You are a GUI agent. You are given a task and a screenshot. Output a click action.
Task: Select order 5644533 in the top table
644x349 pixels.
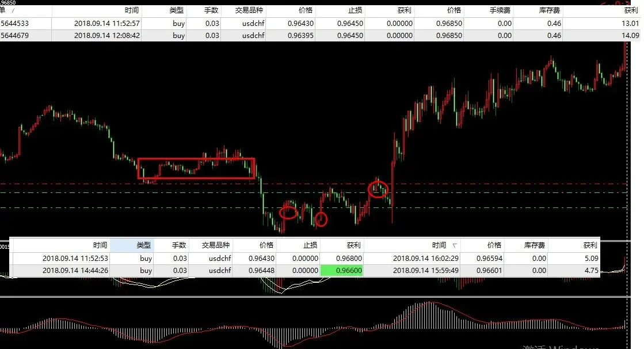pyautogui.click(x=321, y=24)
